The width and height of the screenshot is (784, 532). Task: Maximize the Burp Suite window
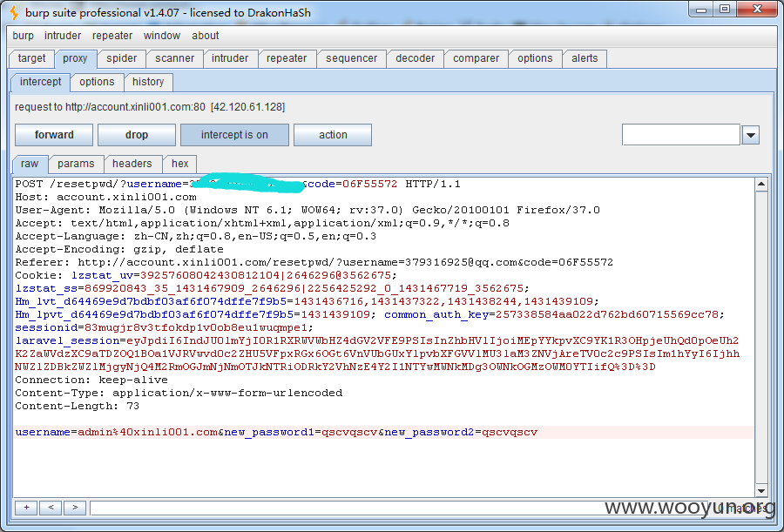coord(725,10)
